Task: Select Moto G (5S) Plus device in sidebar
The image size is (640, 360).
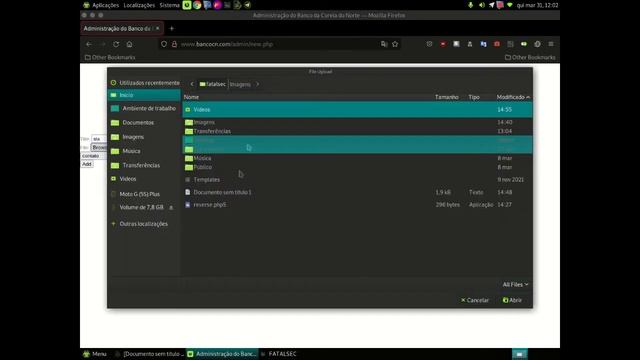Action: coord(144,194)
